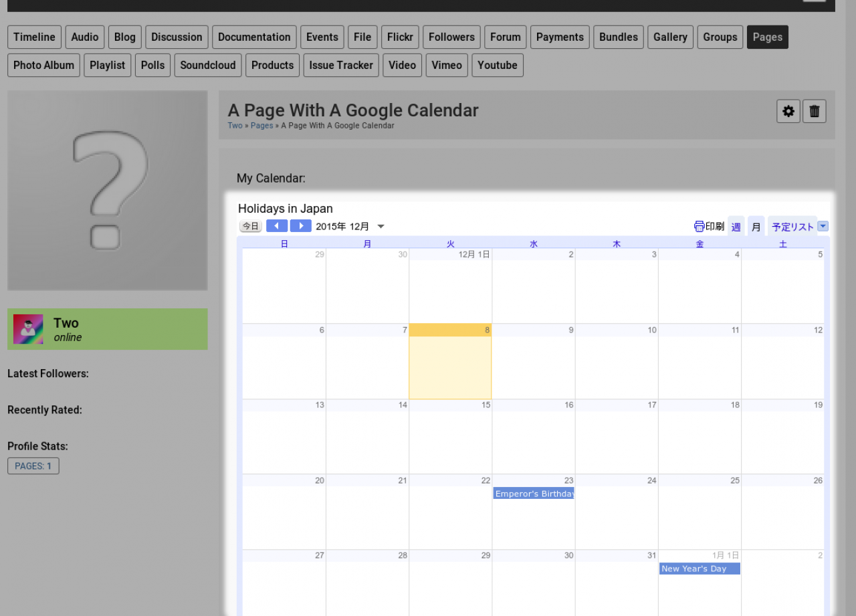Go to next month in calendar
The image size is (856, 616).
click(301, 226)
